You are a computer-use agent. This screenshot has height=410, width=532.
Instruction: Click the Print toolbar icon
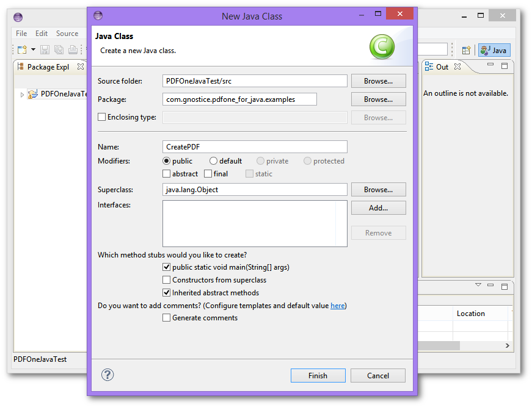(73, 50)
